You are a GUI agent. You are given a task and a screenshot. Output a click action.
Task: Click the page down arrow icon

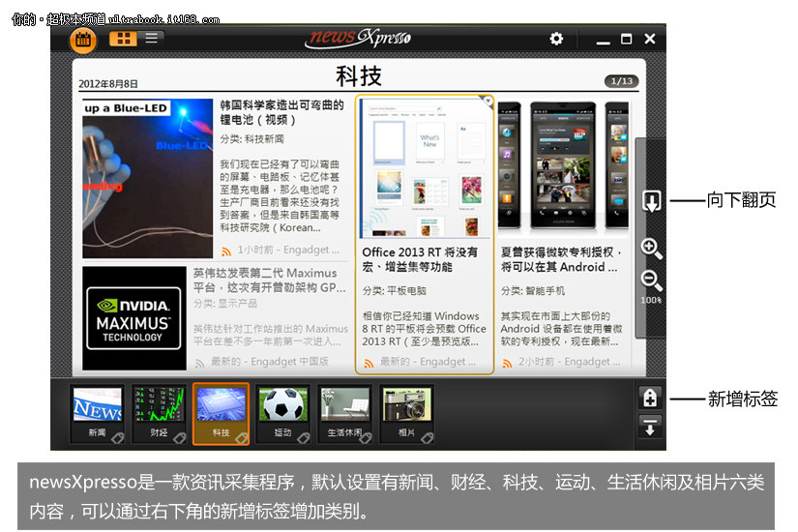[651, 201]
